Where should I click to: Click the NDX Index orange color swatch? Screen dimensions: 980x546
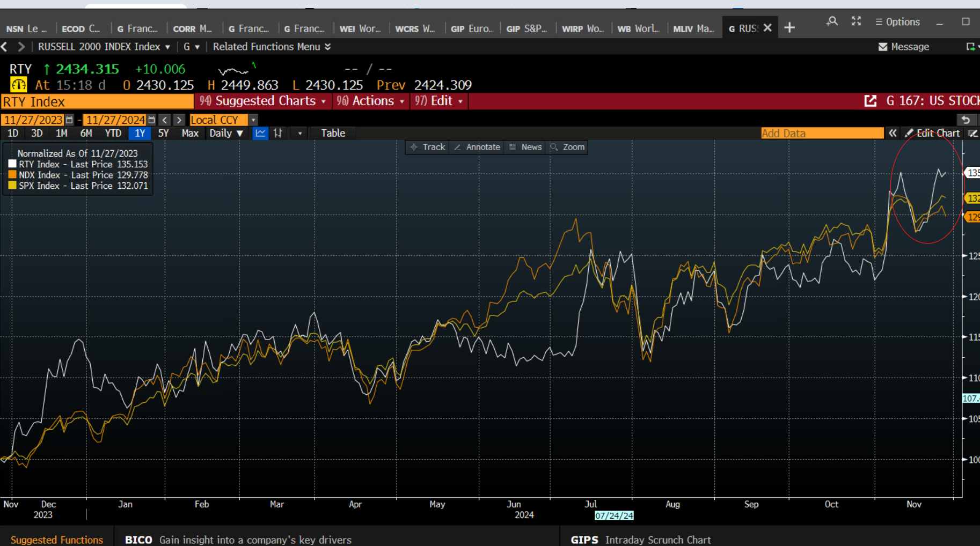(12, 175)
